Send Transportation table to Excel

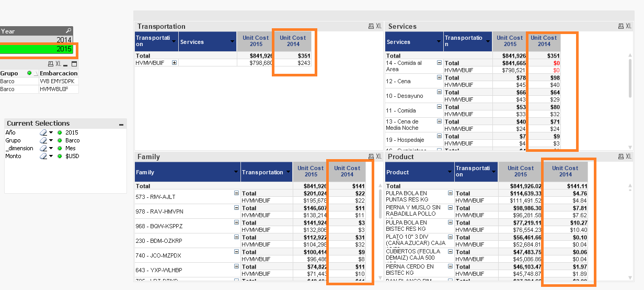(378, 26)
